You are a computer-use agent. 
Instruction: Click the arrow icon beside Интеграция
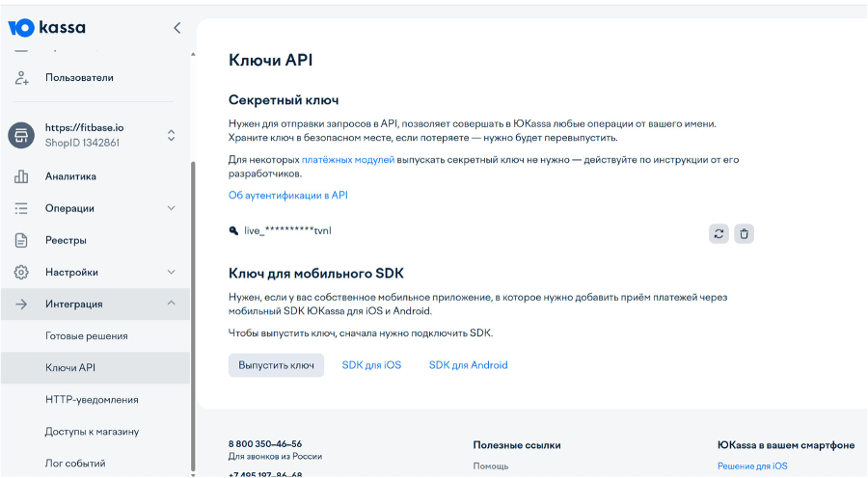21,304
